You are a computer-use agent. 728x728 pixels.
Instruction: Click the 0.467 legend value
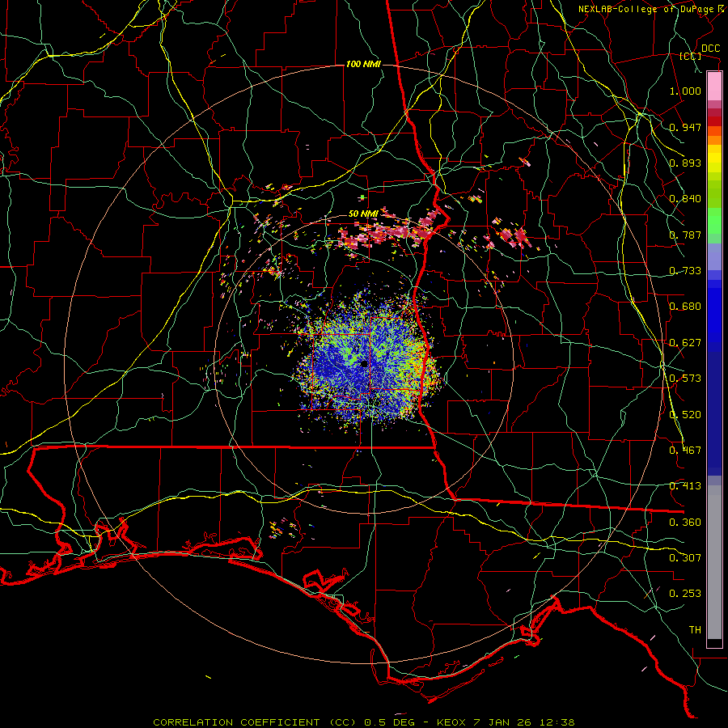point(685,451)
